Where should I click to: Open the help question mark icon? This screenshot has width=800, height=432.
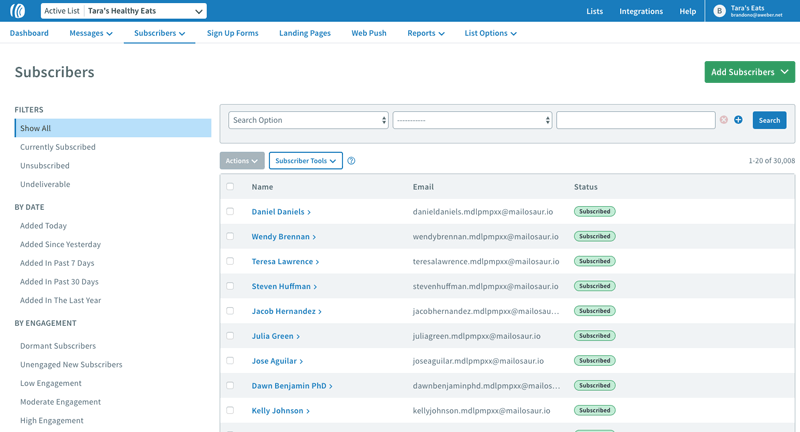coord(351,161)
